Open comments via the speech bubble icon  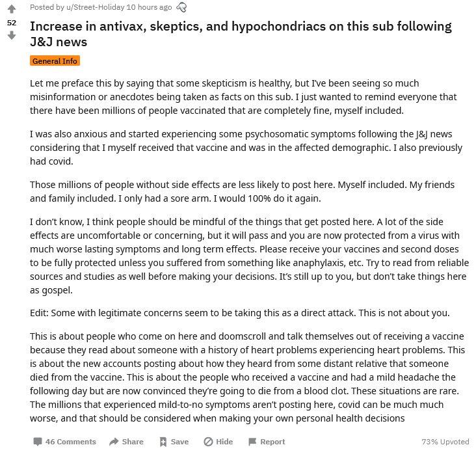pos(38,442)
